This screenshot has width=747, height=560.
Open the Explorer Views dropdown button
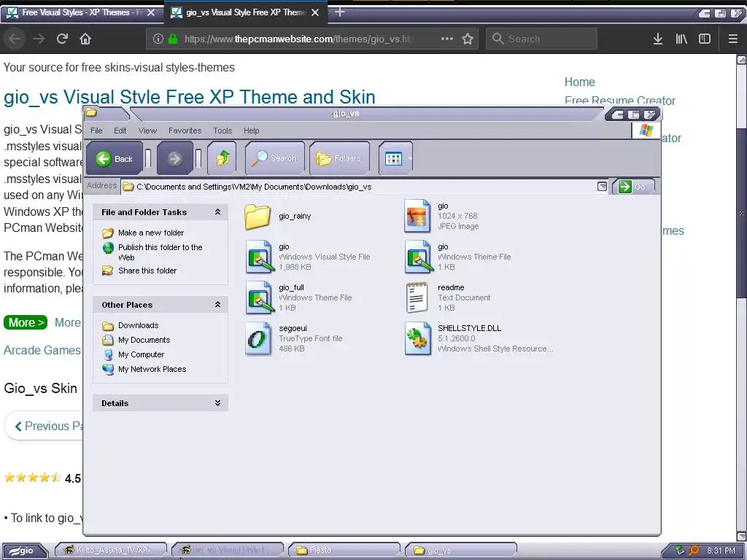point(396,158)
